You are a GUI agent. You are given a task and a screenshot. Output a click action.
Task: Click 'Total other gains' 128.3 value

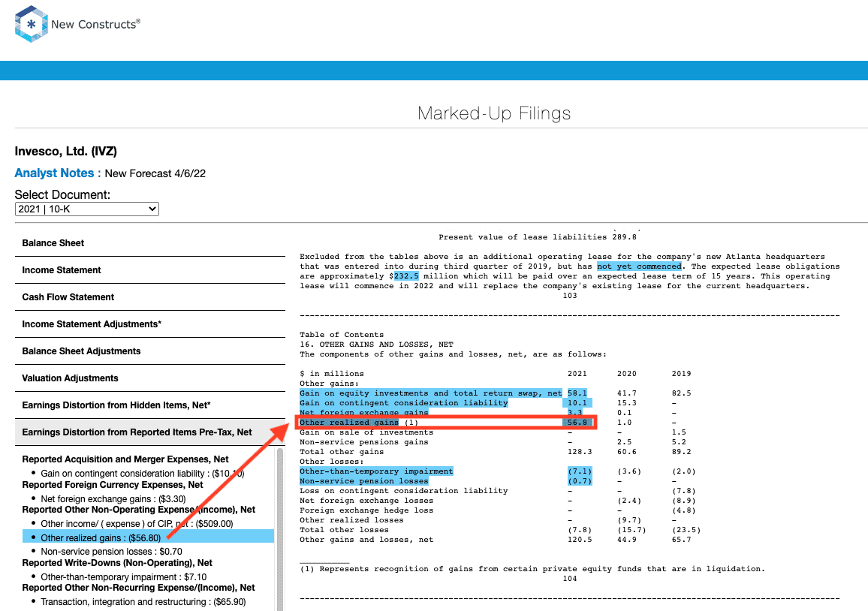point(580,452)
